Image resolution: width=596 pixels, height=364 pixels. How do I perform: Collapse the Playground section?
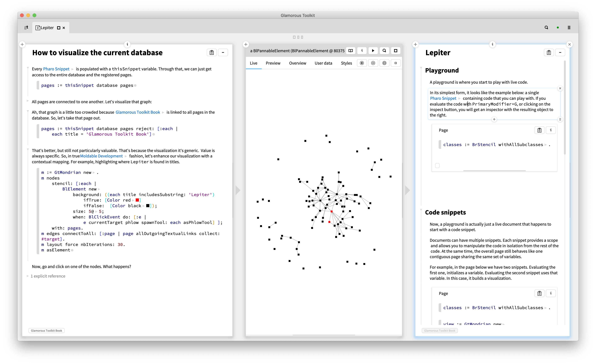(421, 68)
